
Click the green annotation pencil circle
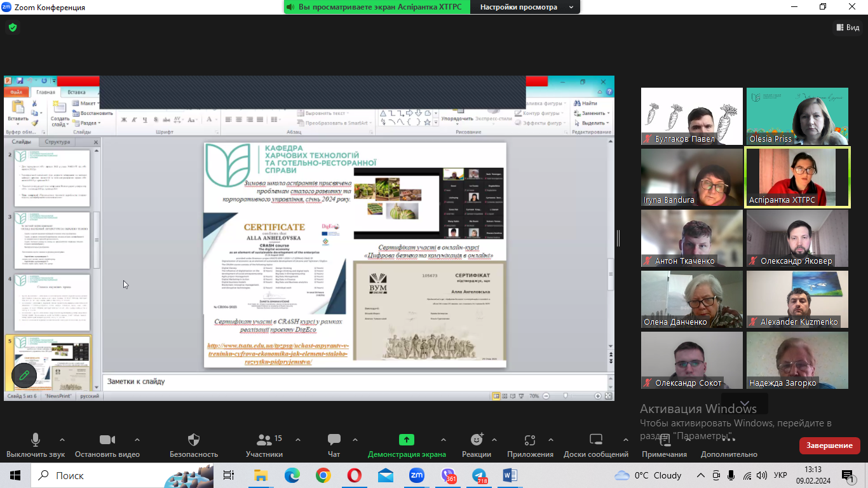24,376
